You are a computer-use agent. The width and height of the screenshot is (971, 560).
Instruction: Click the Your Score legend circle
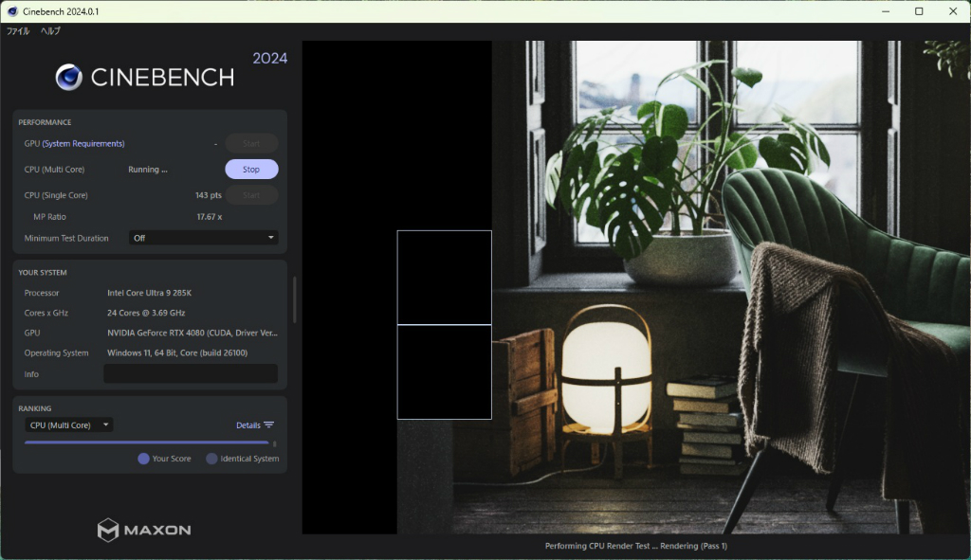coord(144,459)
